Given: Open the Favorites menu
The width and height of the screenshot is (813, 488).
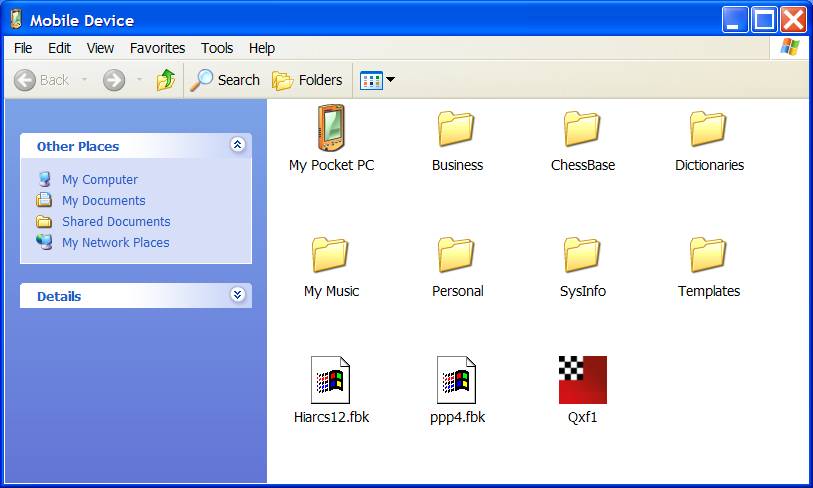Looking at the screenshot, I should 157,48.
